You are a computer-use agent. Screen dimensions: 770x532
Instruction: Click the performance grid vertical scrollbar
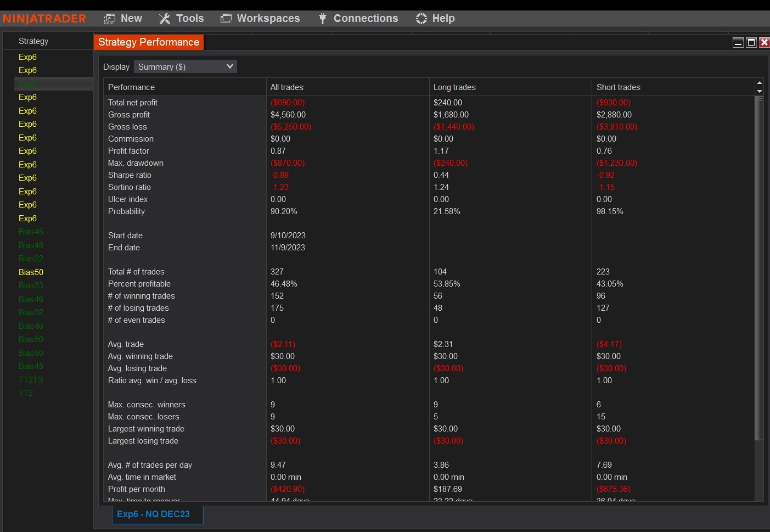click(760, 269)
